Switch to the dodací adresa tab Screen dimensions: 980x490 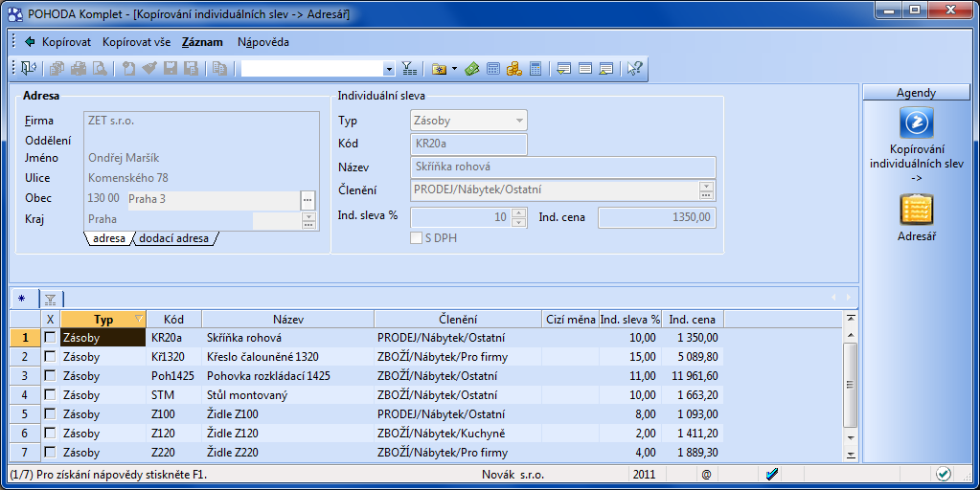click(173, 238)
